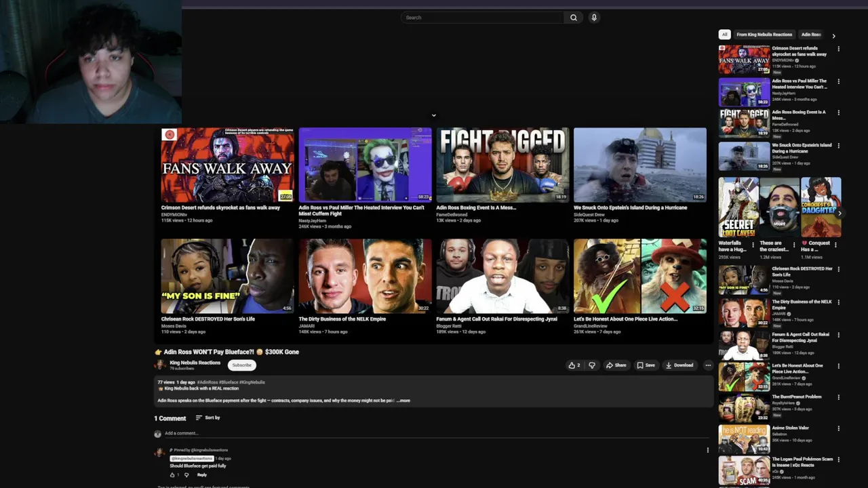This screenshot has width=868, height=488.
Task: Open options for sidebar One Piece video
Action: (839, 366)
